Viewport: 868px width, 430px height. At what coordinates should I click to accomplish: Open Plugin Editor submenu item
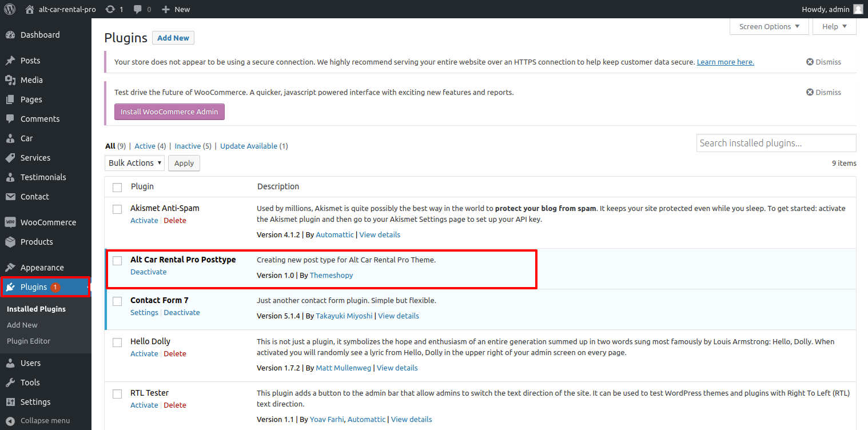pyautogui.click(x=29, y=341)
